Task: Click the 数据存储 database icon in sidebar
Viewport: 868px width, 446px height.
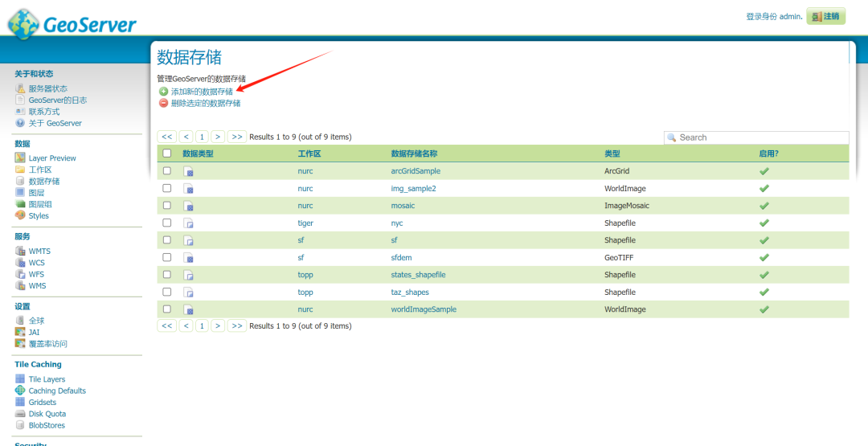Action: [20, 181]
